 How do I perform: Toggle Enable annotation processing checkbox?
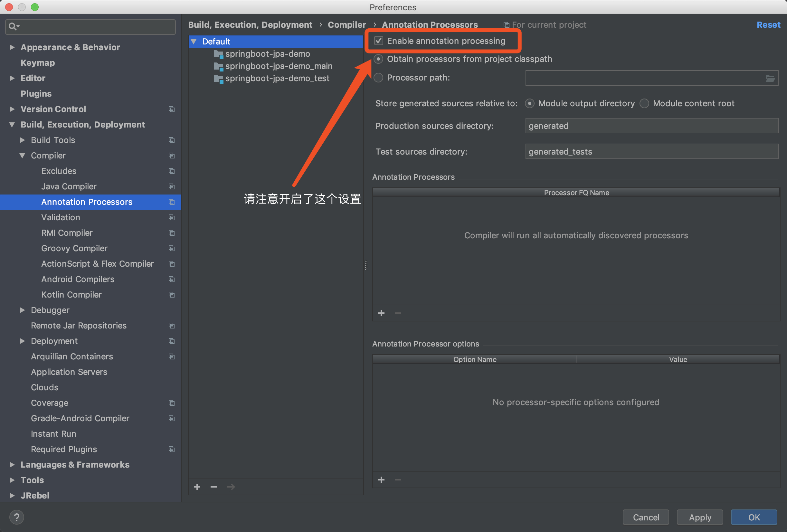pos(379,41)
